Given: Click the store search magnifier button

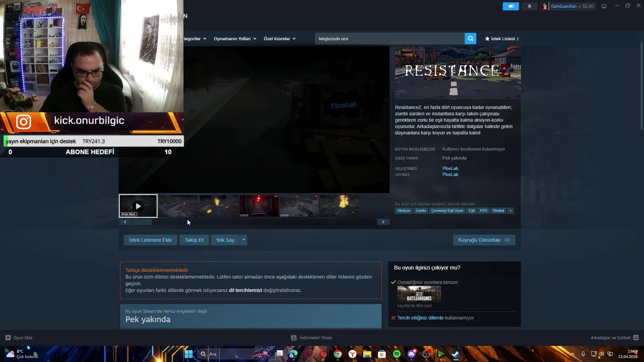Looking at the screenshot, I should pyautogui.click(x=470, y=39).
